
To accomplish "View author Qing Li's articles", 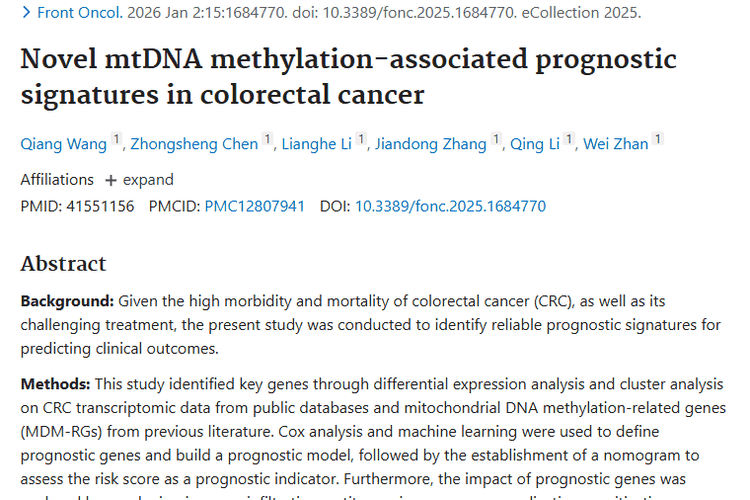I will point(535,144).
